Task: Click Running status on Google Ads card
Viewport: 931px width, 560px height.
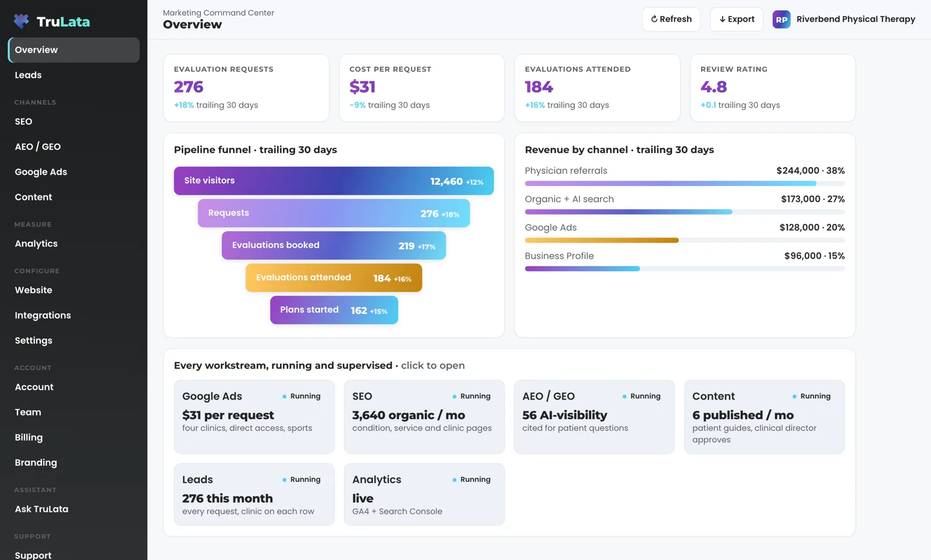Action: [x=301, y=397]
